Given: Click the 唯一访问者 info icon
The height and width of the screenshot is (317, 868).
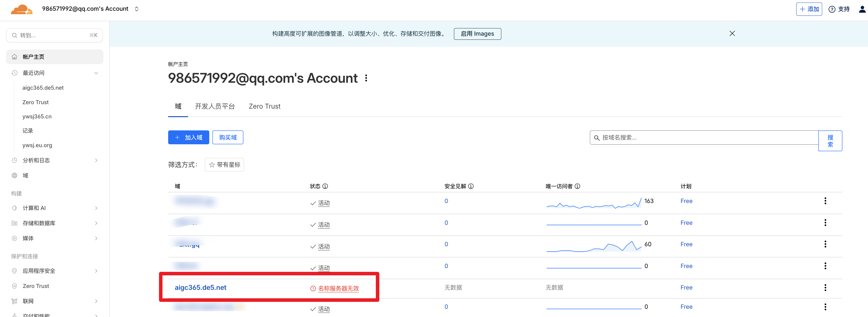Looking at the screenshot, I should 577,186.
